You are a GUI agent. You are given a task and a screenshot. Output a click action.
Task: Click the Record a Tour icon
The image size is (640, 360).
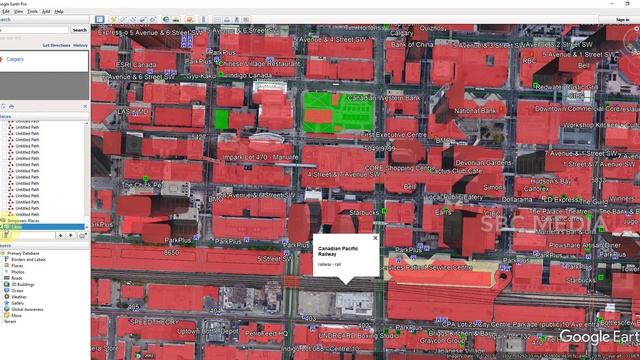[152, 20]
